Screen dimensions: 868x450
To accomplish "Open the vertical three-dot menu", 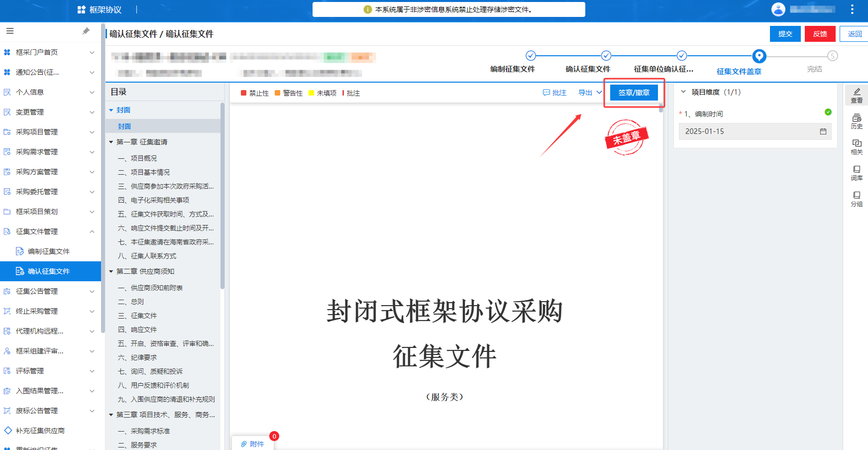I will pyautogui.click(x=853, y=9).
